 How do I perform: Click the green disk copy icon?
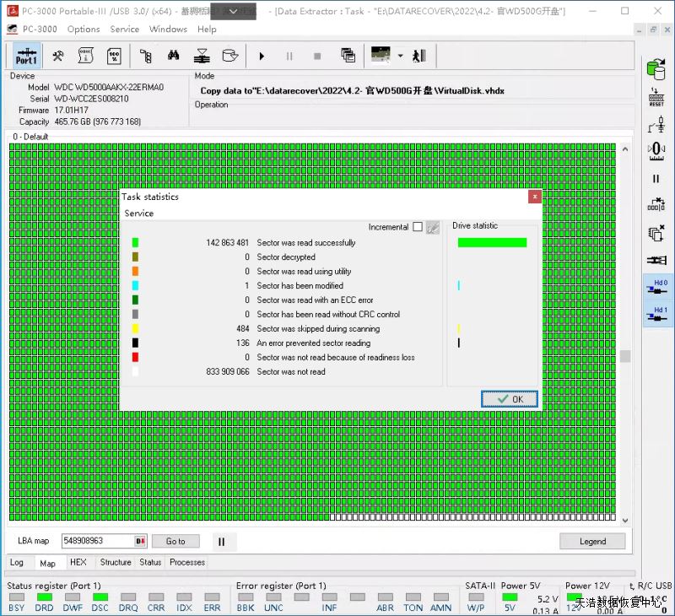click(656, 68)
